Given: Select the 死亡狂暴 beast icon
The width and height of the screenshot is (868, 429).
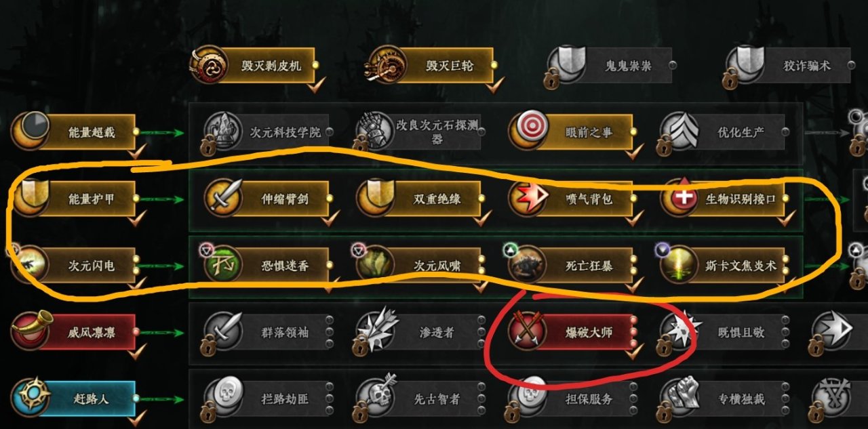Looking at the screenshot, I should click(527, 265).
